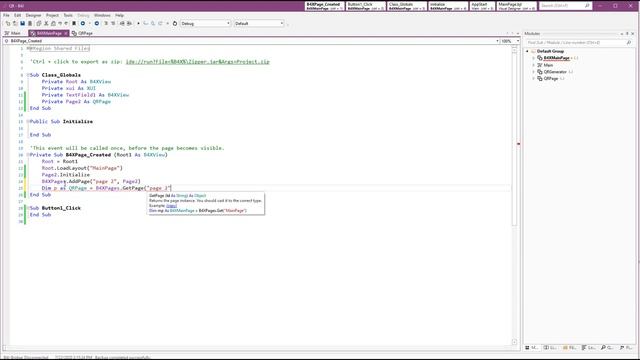Click the Copy toolbar icon
Image resolution: width=640 pixels, height=360 pixels.
39,24
